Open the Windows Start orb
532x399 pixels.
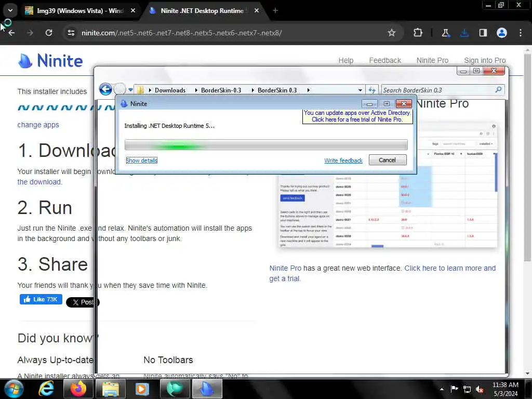pos(14,389)
